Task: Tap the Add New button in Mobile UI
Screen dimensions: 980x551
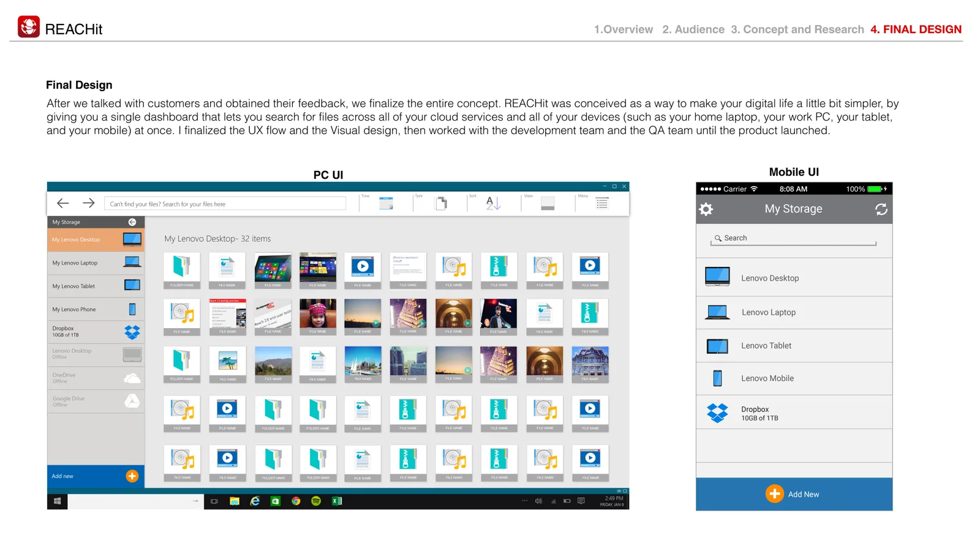Action: point(794,494)
